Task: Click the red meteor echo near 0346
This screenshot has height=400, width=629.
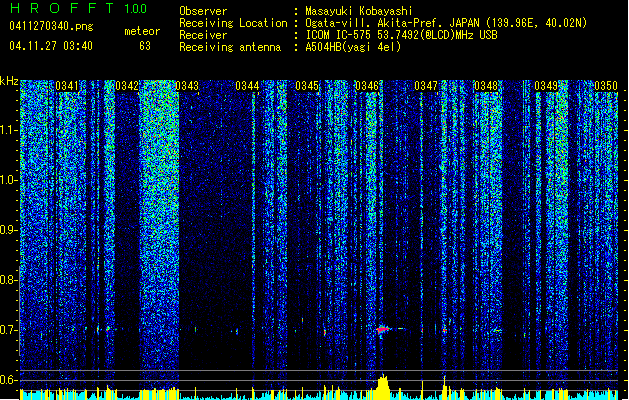Action: 383,329
